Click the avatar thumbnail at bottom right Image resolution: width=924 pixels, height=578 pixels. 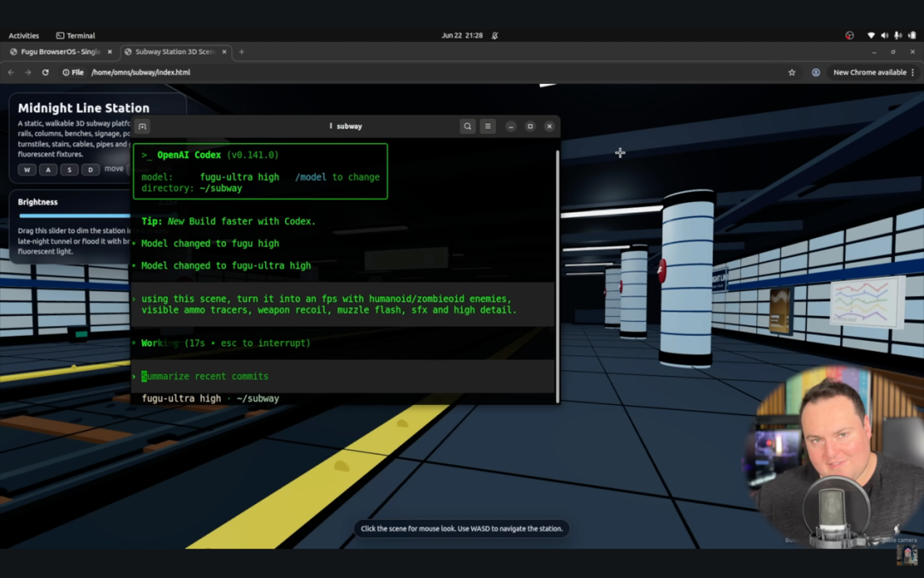(x=907, y=554)
